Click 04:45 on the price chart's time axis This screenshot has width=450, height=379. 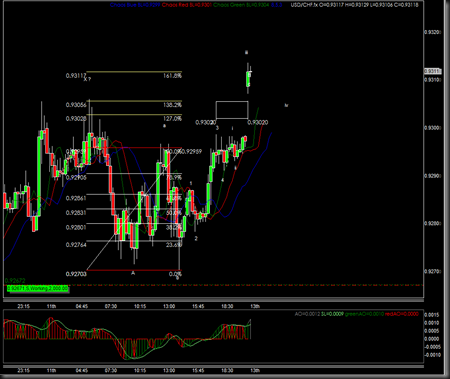[82, 306]
